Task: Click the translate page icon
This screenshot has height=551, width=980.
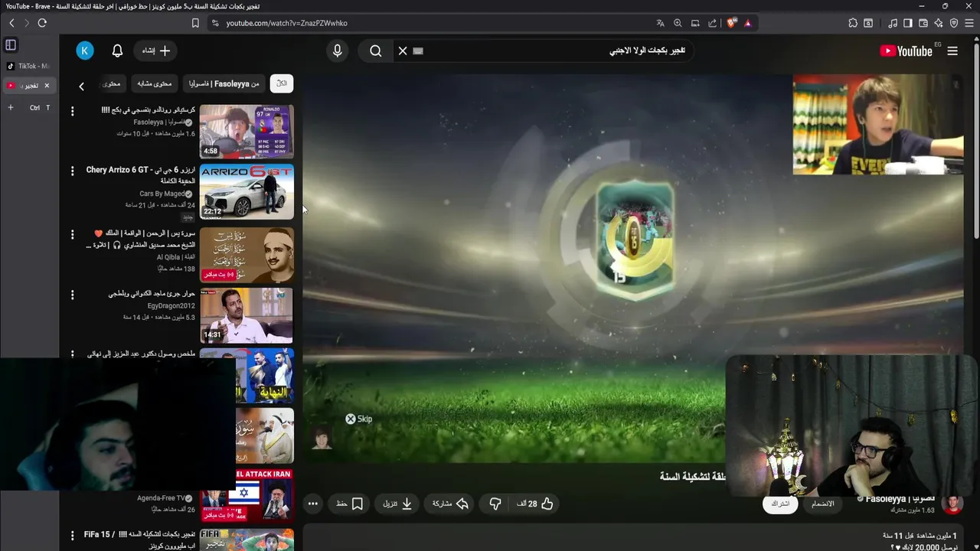Action: pos(660,23)
